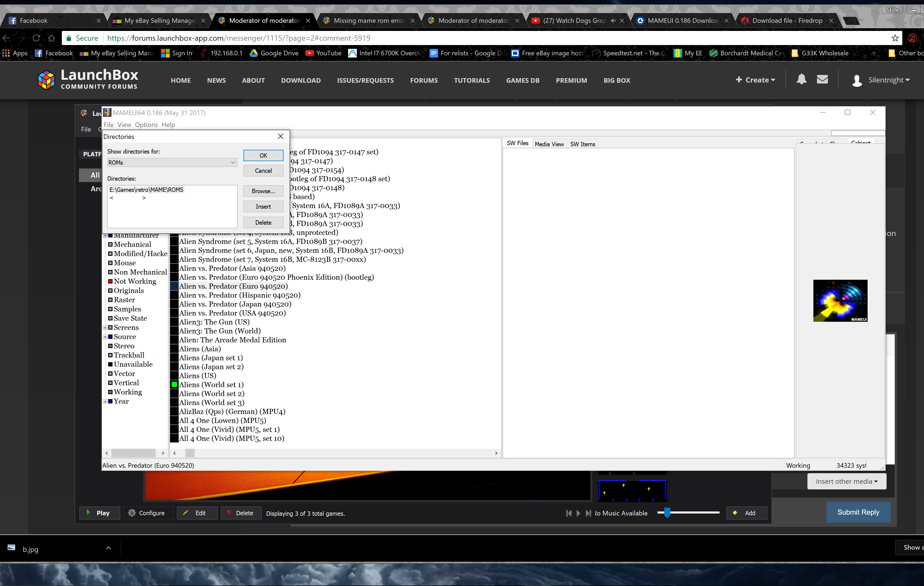Click the LaunchBox Configure gear icon
The width and height of the screenshot is (924, 586).
131,513
